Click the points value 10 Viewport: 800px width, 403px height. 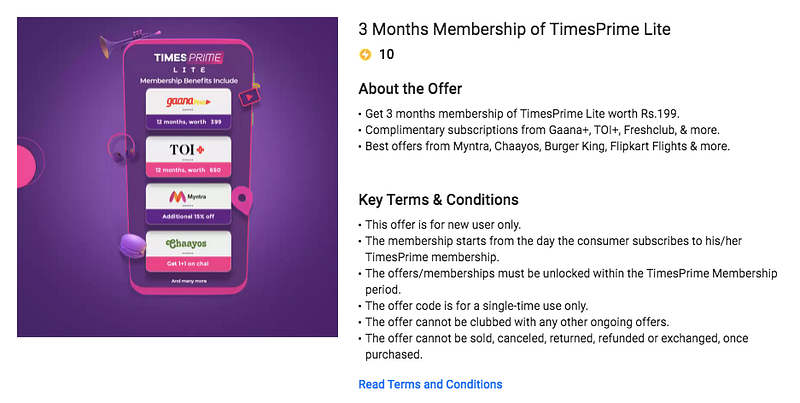point(386,55)
